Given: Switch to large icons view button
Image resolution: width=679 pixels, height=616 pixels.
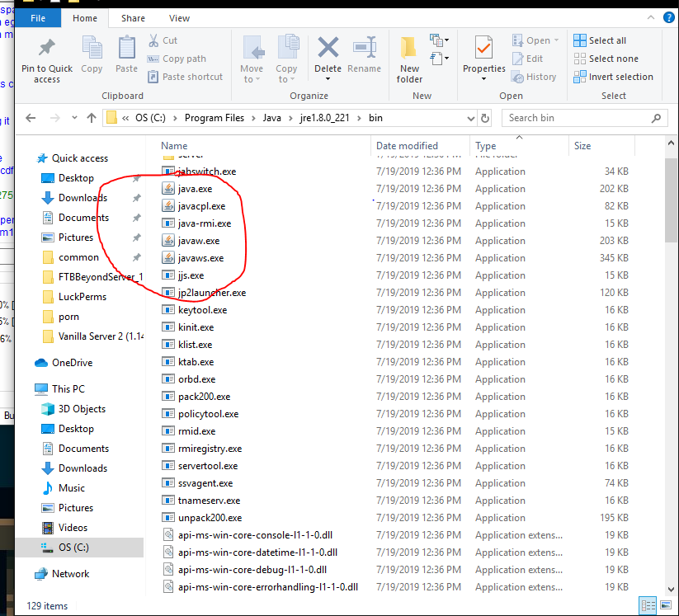Looking at the screenshot, I should click(666, 605).
